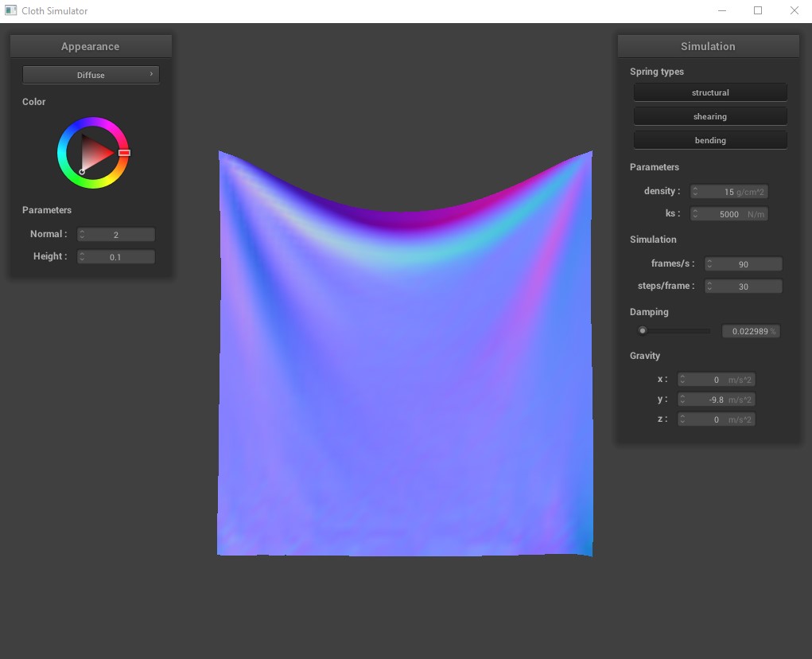Maximize the Cloth Simulator window
The height and width of the screenshot is (659, 812).
click(758, 10)
